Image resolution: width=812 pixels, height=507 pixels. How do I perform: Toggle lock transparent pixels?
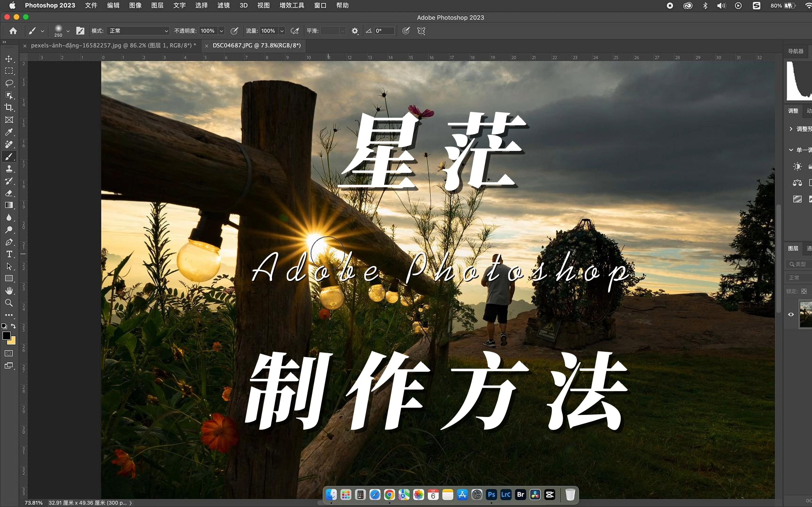coord(804,291)
